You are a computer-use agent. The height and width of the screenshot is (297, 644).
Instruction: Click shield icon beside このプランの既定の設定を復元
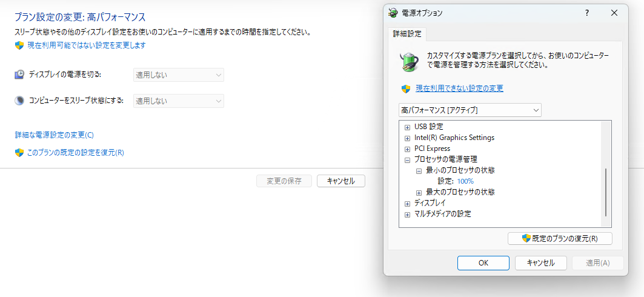(x=19, y=152)
